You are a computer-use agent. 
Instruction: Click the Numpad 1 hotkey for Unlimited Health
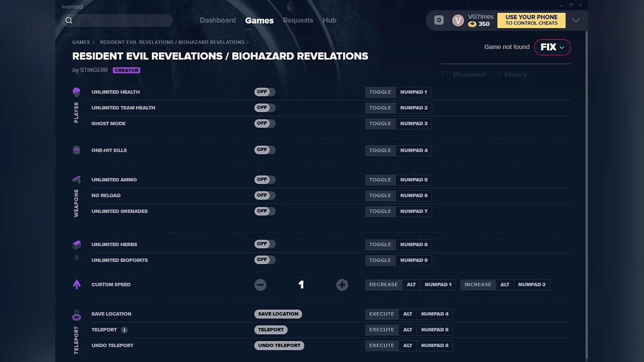(x=413, y=92)
